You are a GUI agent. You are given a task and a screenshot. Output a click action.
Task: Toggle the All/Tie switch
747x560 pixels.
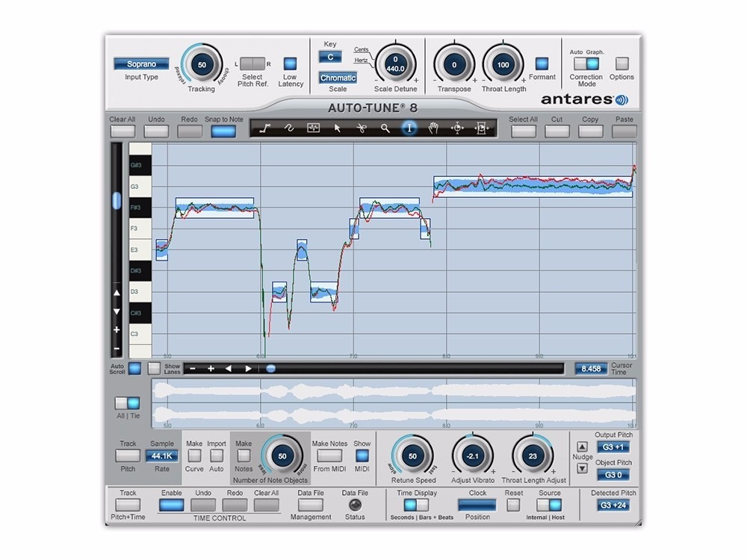point(128,403)
